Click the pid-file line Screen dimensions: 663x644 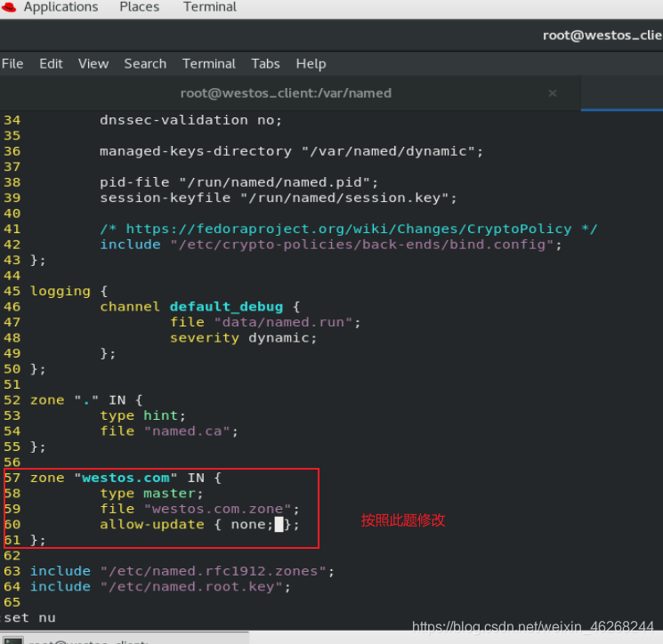(x=239, y=182)
